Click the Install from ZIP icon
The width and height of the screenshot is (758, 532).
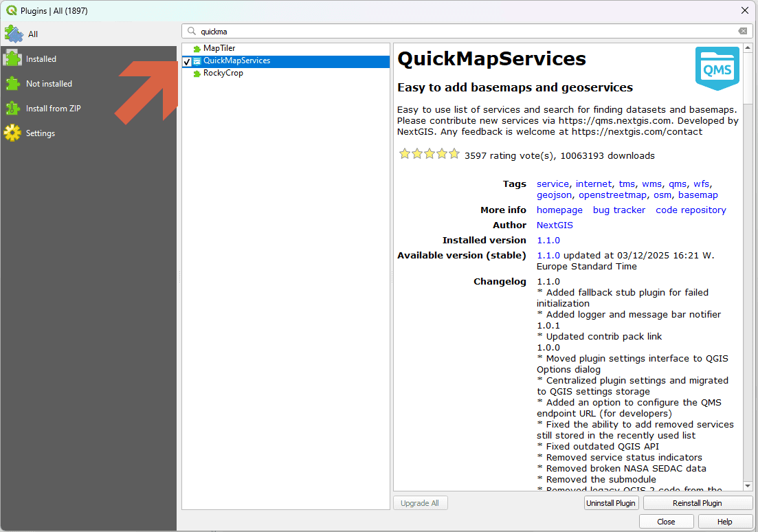12,109
